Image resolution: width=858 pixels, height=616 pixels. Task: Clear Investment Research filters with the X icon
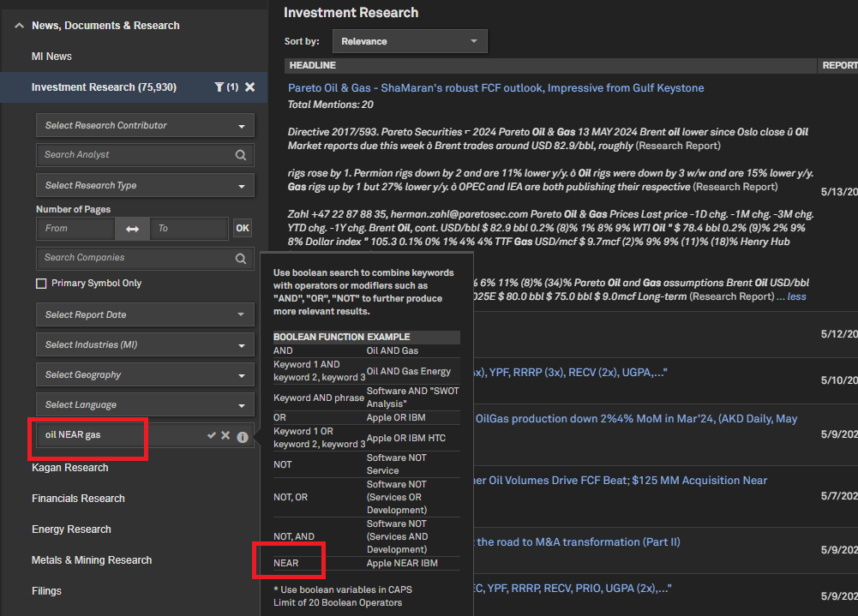click(x=249, y=87)
